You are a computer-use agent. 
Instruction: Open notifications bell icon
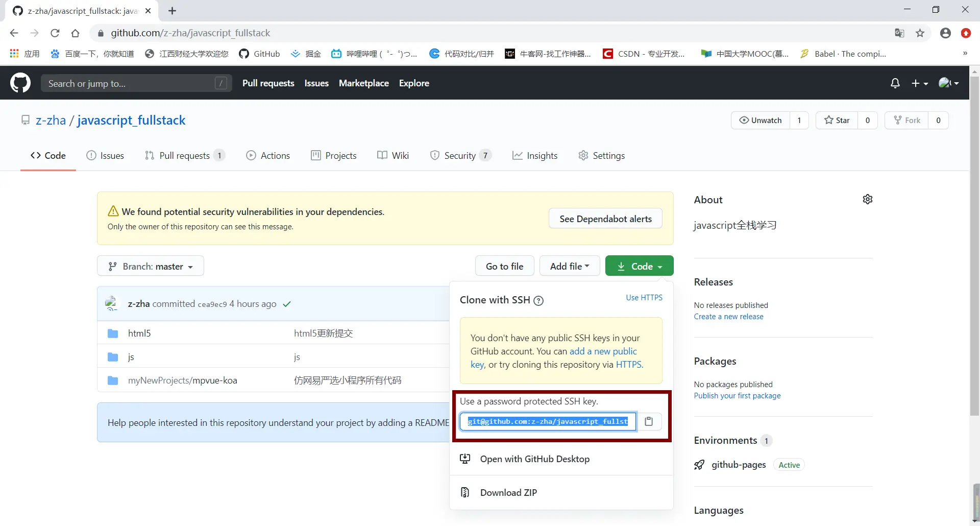click(x=895, y=83)
